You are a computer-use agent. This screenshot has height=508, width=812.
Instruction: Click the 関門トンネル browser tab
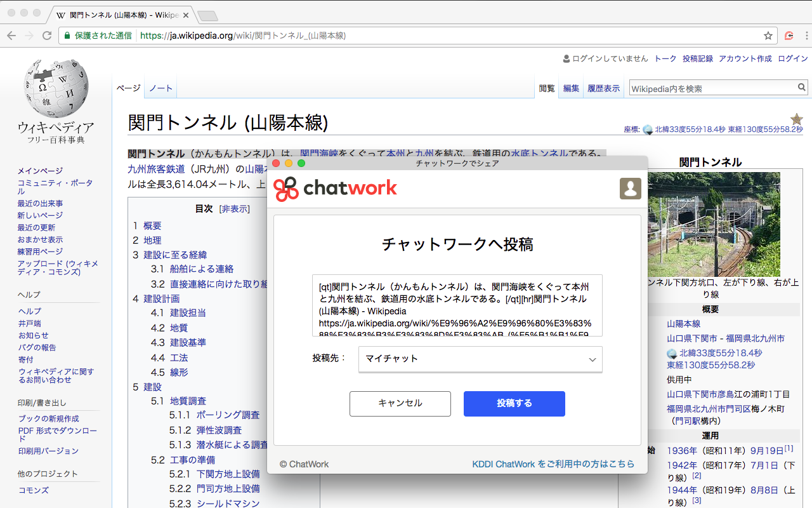[122, 15]
